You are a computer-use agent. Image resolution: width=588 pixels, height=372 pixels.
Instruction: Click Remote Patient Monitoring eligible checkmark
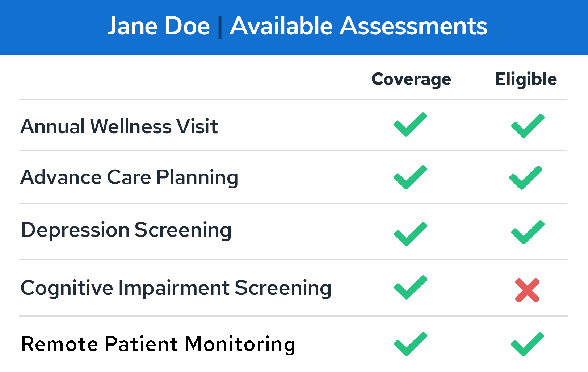pyautogui.click(x=528, y=344)
